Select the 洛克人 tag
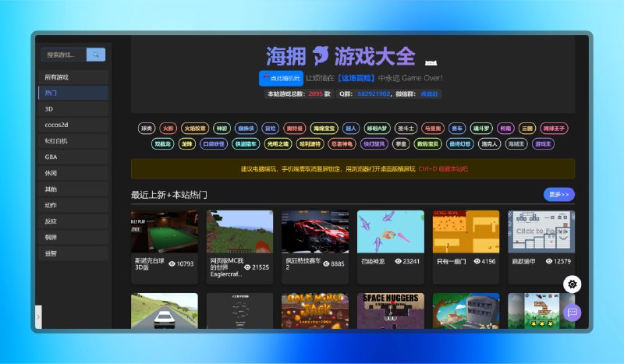Viewport: 624px width, 364px height. pyautogui.click(x=489, y=144)
